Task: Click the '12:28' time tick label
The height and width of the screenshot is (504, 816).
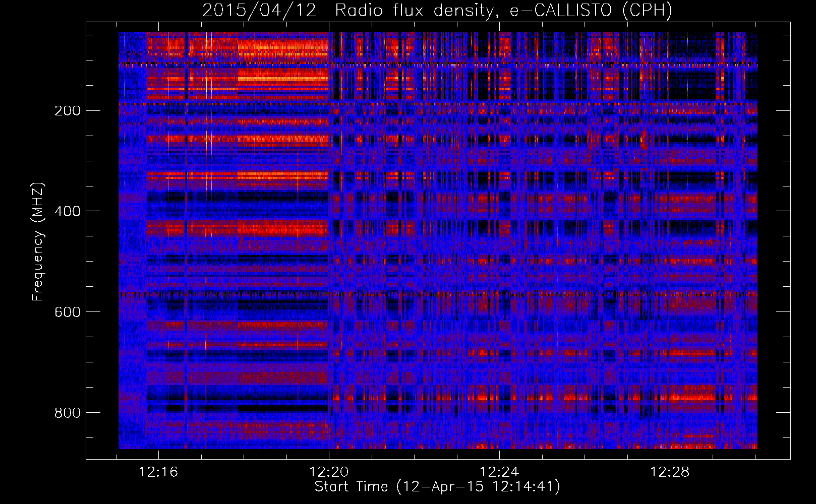Action: click(670, 472)
